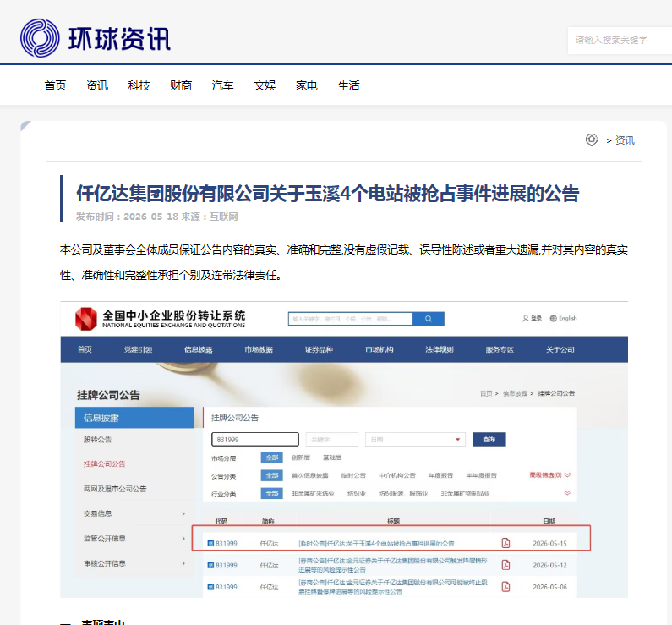Click the 首页 breadcrumb above the announcement panel

tap(486, 393)
